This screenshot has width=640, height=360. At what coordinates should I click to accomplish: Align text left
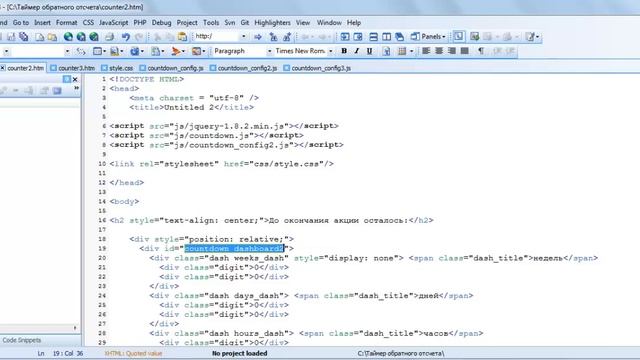426,51
